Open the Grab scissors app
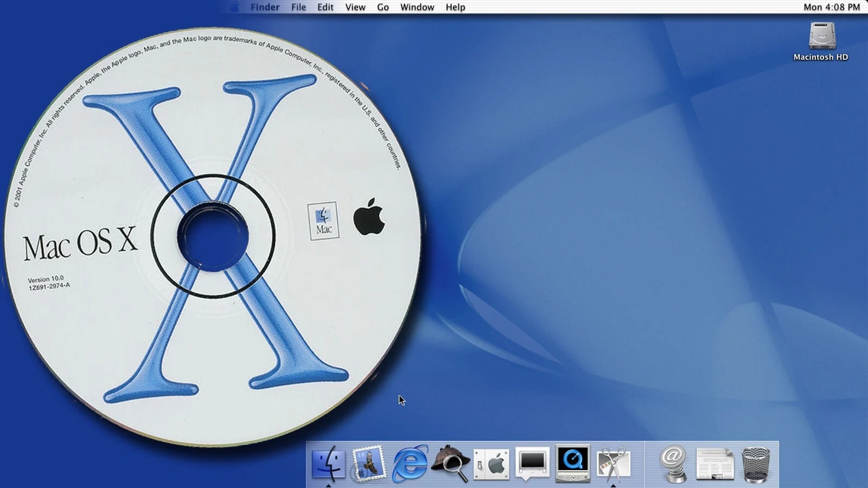Image resolution: width=868 pixels, height=488 pixels. click(x=614, y=464)
